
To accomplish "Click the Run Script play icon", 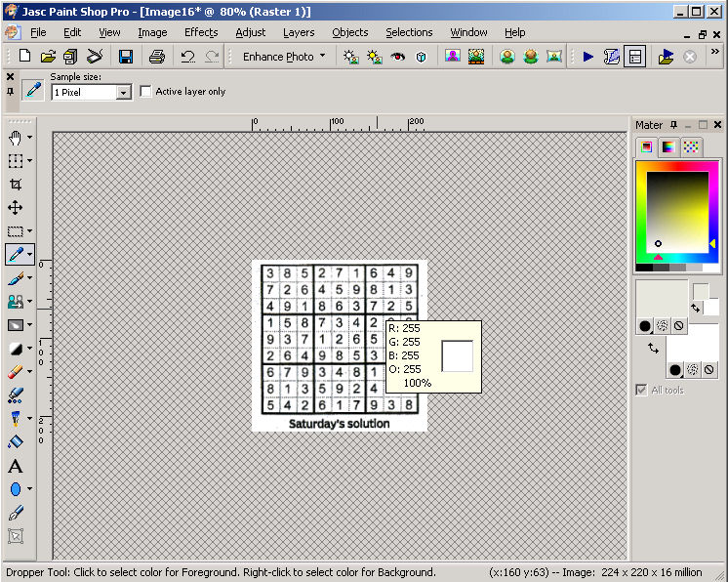I will 588,57.
